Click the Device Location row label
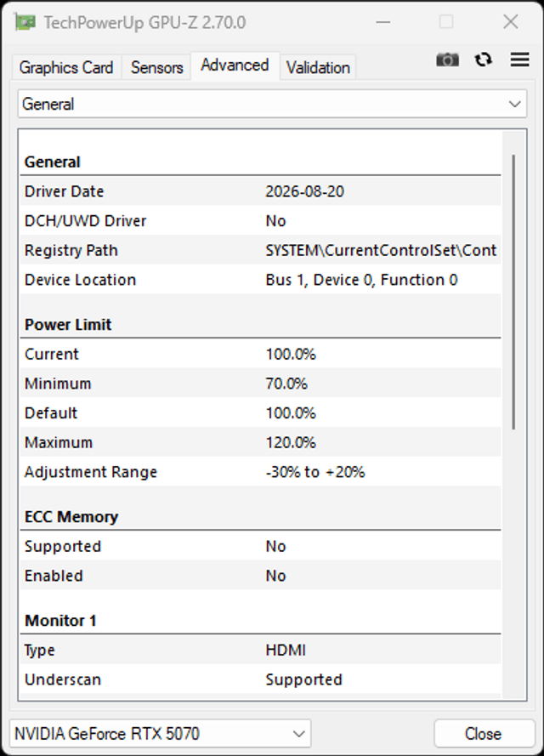Viewport: 544px width, 756px height. point(80,280)
